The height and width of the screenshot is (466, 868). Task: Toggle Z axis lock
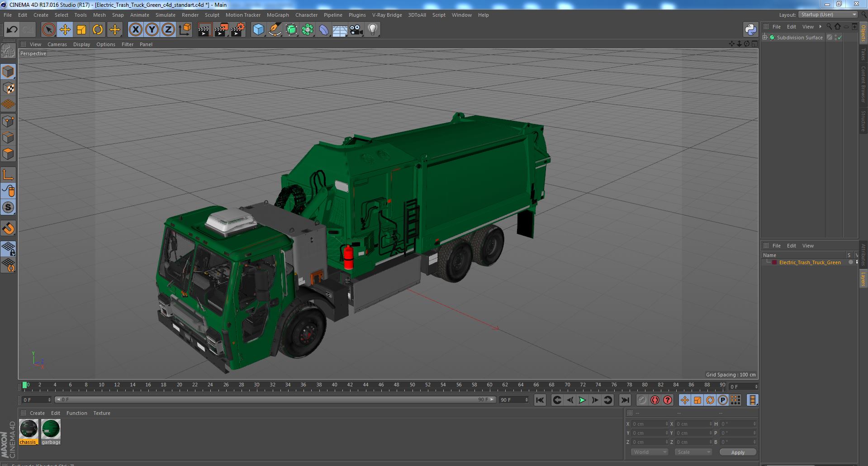coord(168,30)
